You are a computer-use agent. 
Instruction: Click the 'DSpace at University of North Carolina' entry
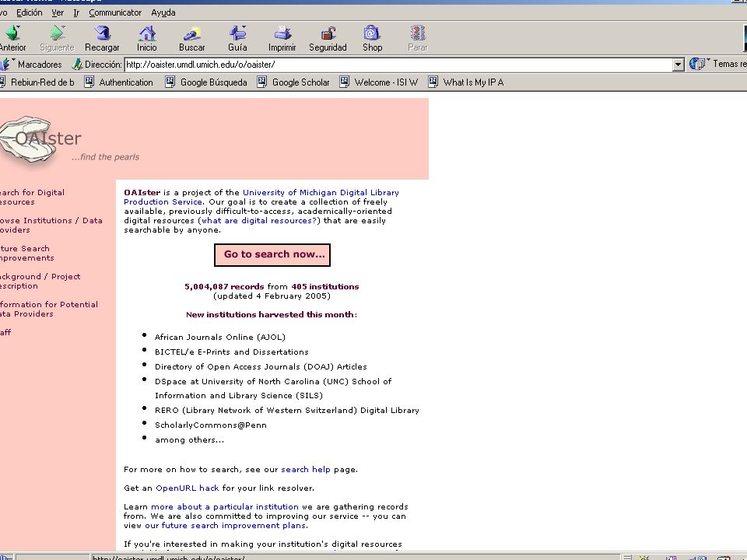[x=273, y=389]
